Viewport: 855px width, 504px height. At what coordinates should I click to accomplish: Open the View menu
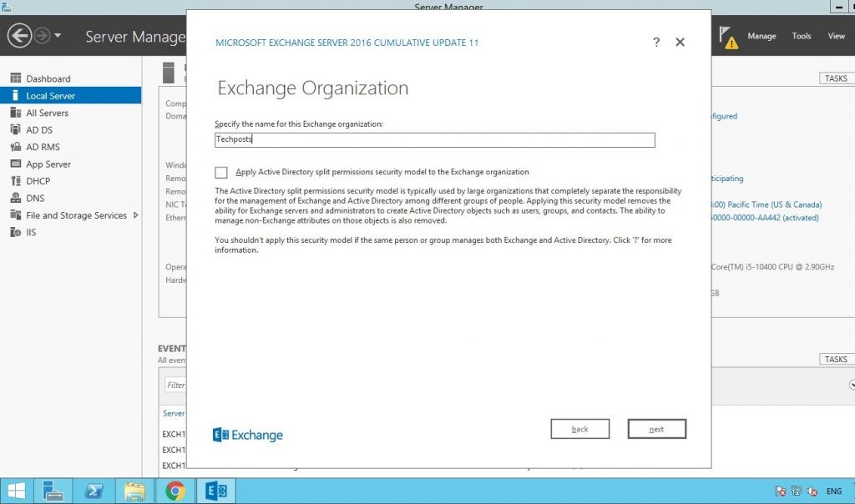(x=836, y=36)
